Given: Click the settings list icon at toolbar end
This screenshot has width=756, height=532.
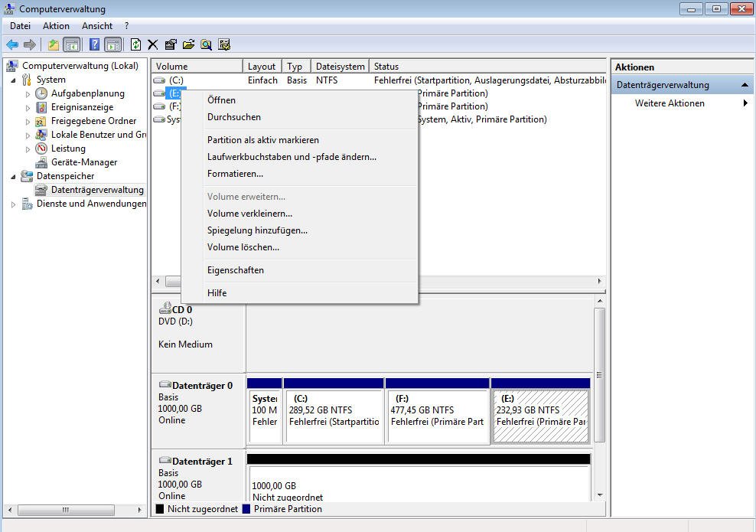Looking at the screenshot, I should pos(224,45).
